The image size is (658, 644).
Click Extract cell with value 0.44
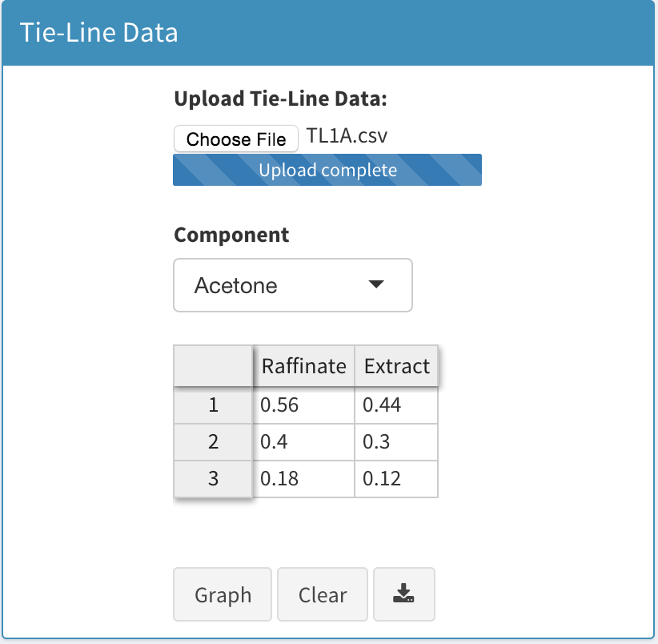(x=396, y=405)
